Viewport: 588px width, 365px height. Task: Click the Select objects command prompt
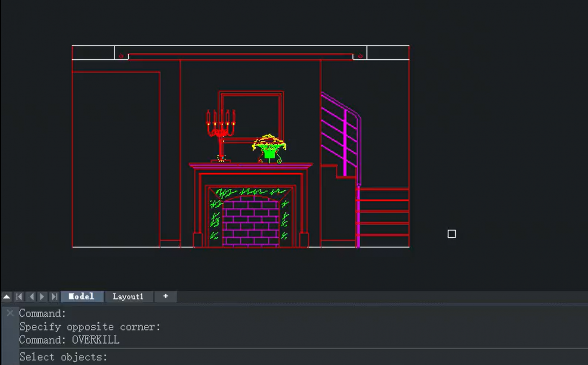pyautogui.click(x=63, y=357)
